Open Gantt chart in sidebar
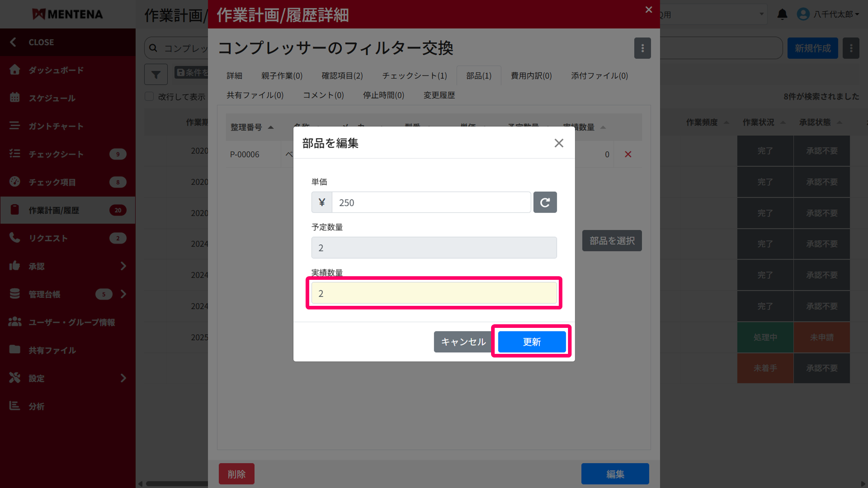 [x=56, y=126]
